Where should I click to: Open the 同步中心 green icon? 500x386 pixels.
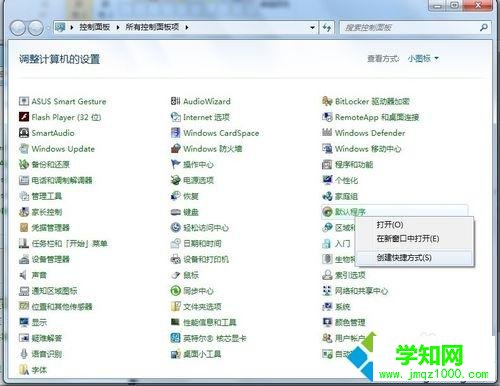[175, 291]
